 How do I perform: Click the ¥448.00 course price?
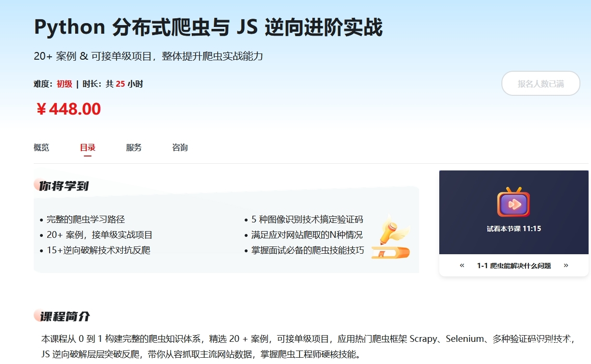(x=68, y=109)
